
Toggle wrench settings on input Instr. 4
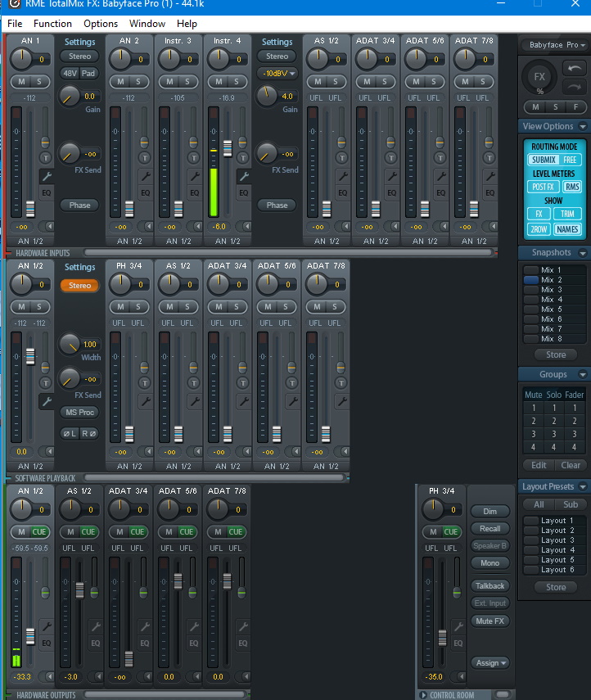pyautogui.click(x=244, y=176)
